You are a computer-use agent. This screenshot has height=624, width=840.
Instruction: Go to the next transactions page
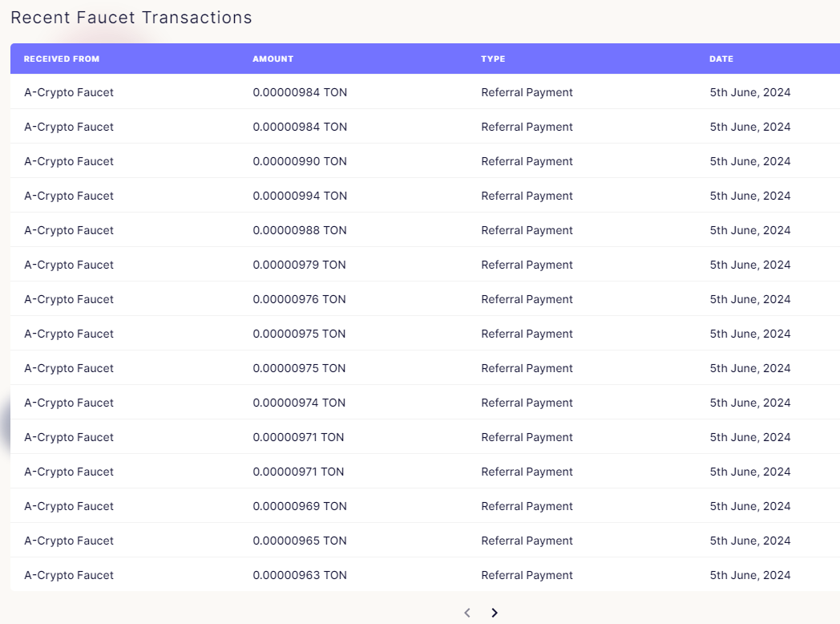pyautogui.click(x=495, y=613)
